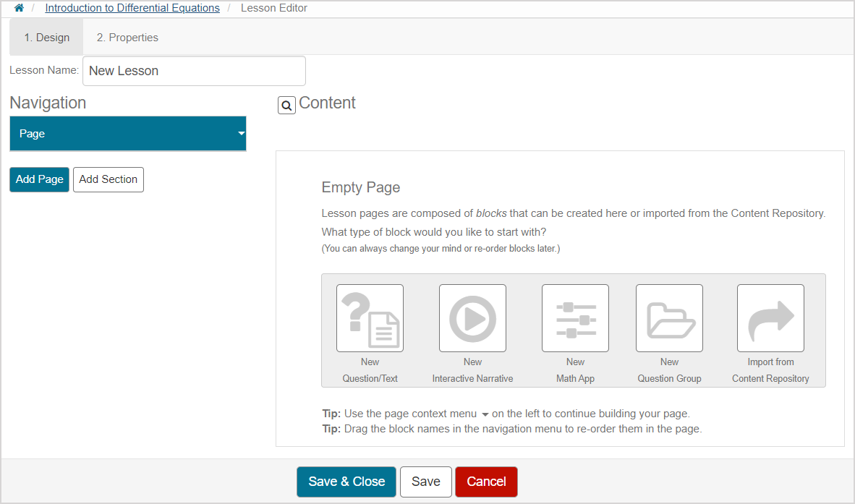This screenshot has height=504, width=855.
Task: Choose the New Interactive Narrative play icon
Action: coord(472,318)
